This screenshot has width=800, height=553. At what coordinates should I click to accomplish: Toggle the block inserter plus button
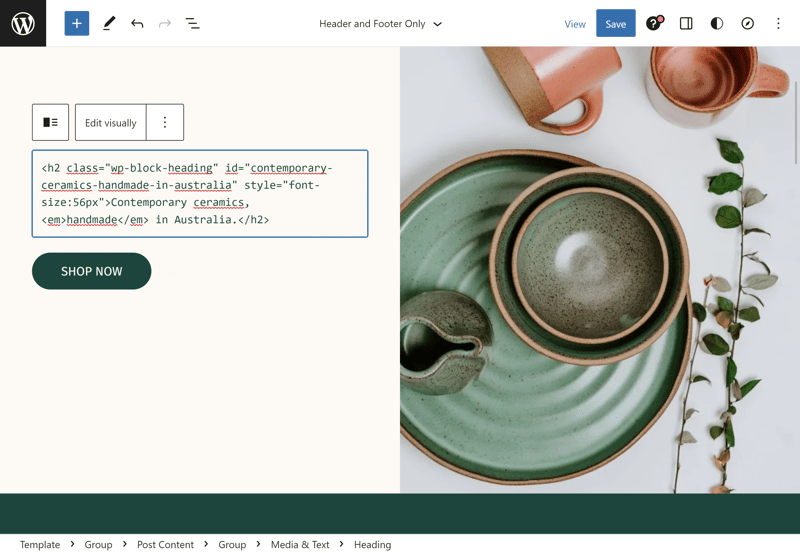77,23
